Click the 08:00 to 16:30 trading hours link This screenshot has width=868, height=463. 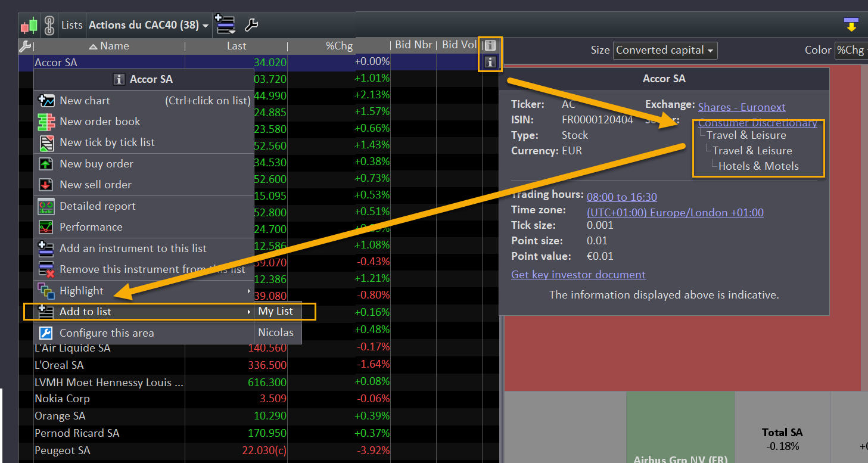point(622,197)
